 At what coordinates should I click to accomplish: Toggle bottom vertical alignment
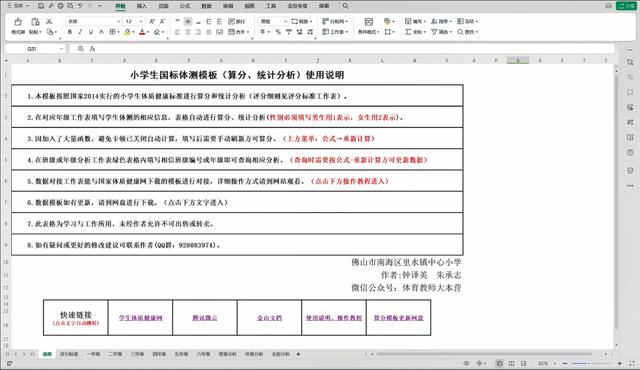[198, 21]
